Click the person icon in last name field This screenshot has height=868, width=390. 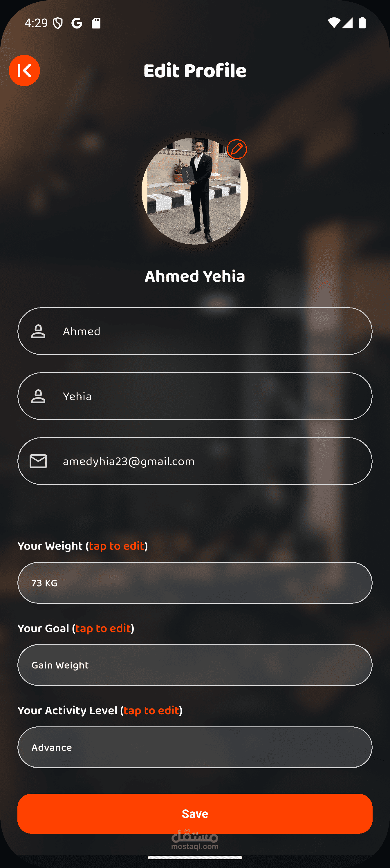(38, 396)
